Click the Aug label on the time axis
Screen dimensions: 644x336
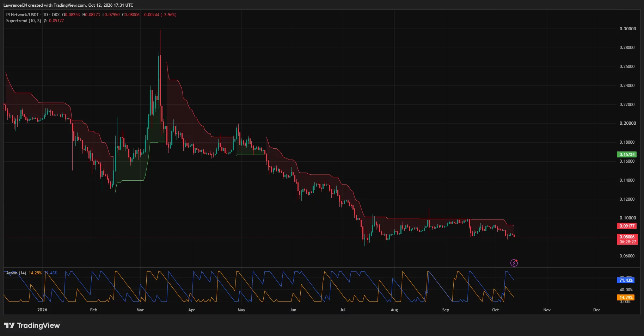point(394,310)
